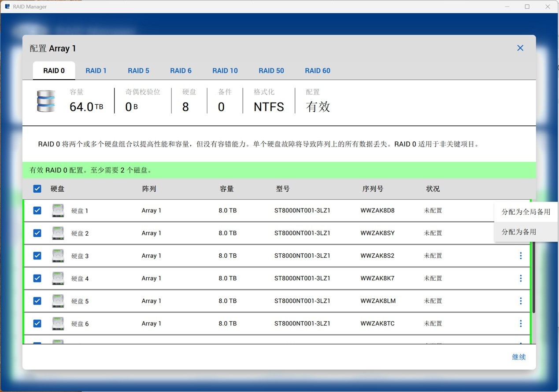
Task: Switch to the RAID 1 tab
Action: click(x=96, y=70)
